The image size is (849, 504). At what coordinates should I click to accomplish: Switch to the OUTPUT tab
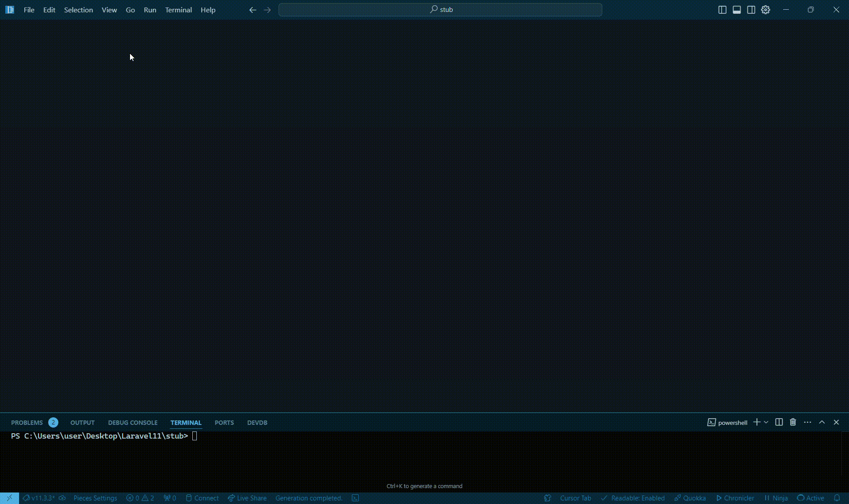click(x=82, y=423)
